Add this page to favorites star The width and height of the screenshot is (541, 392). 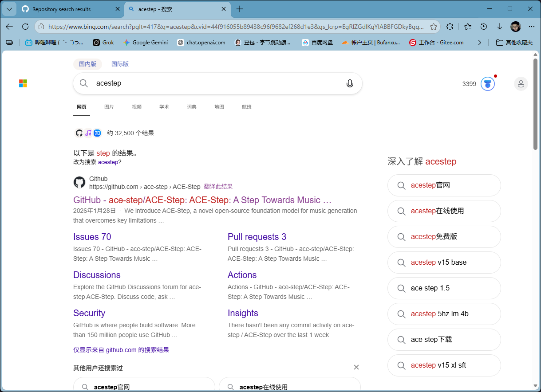pyautogui.click(x=434, y=27)
